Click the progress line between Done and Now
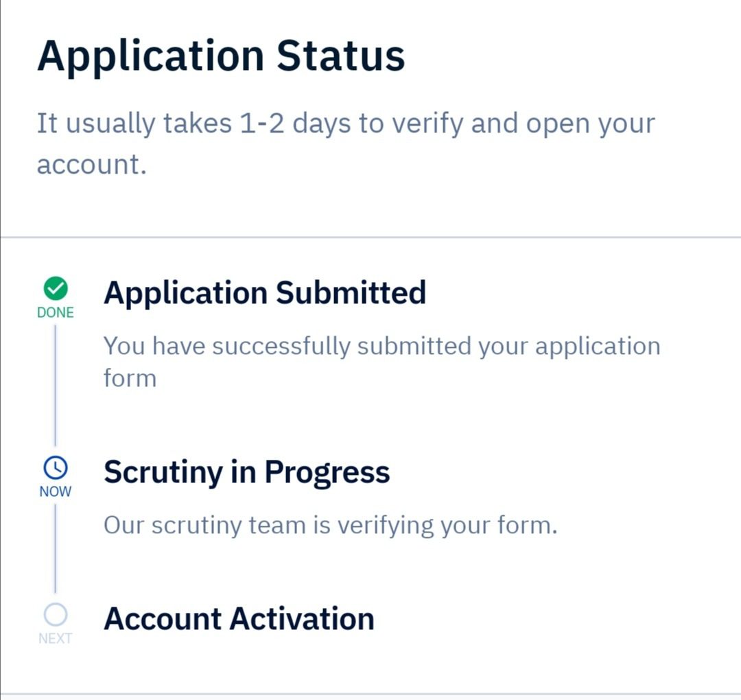The height and width of the screenshot is (700, 741). pos(56,384)
